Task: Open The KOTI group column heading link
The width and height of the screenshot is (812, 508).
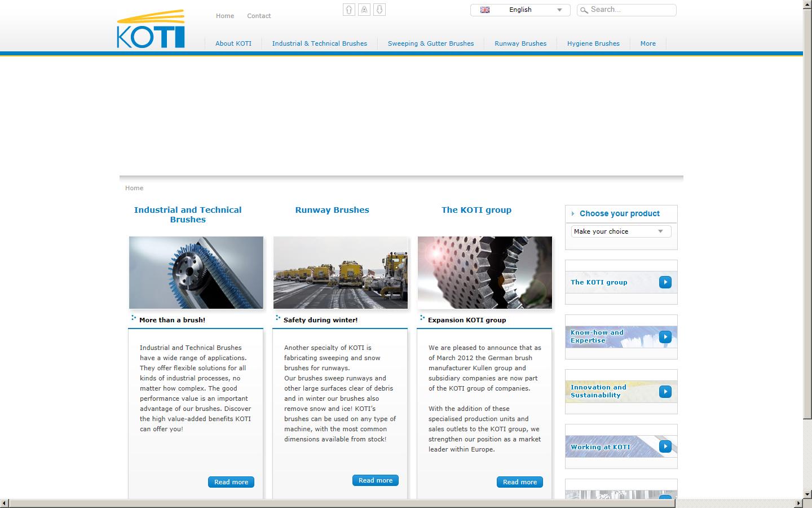Action: (x=476, y=210)
